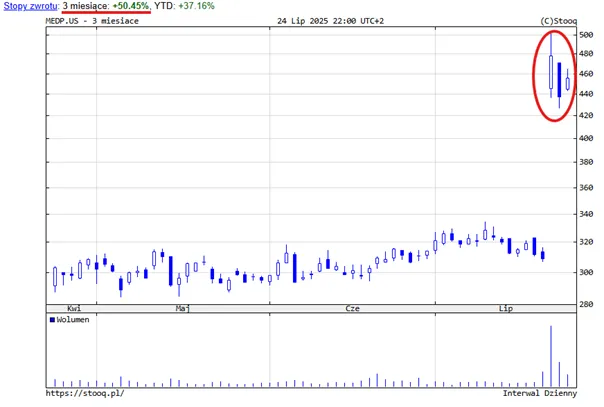Click the '400' price axis label
The width and height of the screenshot is (604, 407).
pos(586,138)
